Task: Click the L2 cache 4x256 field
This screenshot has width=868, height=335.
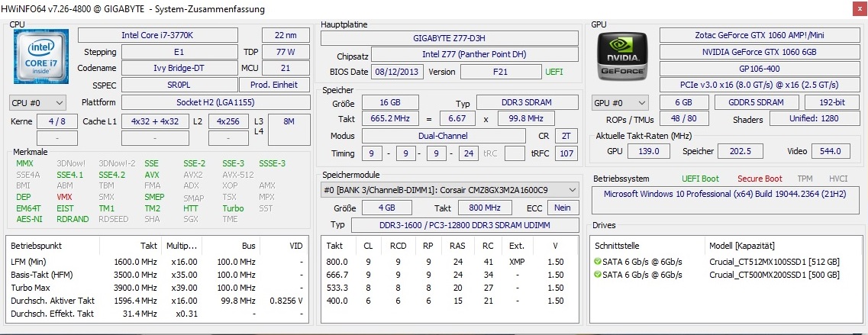Action: coord(228,121)
